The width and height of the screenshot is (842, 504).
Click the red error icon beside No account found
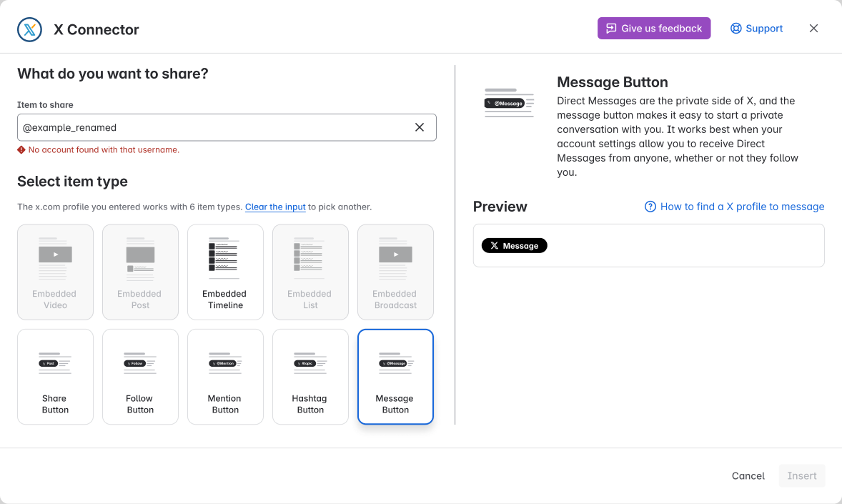(x=21, y=150)
